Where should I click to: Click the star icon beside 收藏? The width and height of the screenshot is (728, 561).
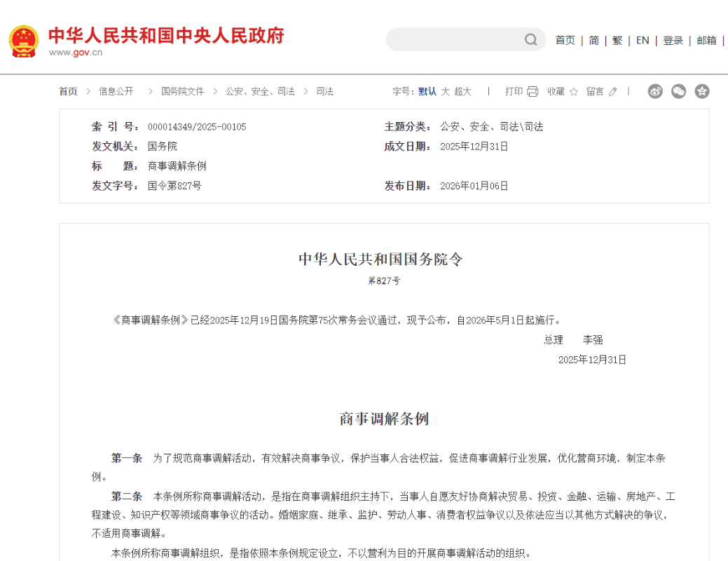574,92
